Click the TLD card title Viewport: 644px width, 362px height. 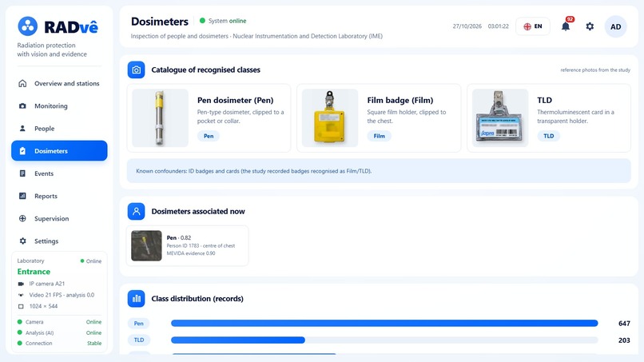pyautogui.click(x=545, y=100)
